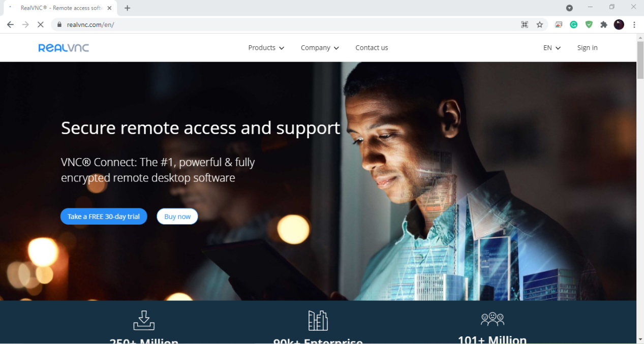Open the Contact us page
The image size is (644, 344).
372,48
